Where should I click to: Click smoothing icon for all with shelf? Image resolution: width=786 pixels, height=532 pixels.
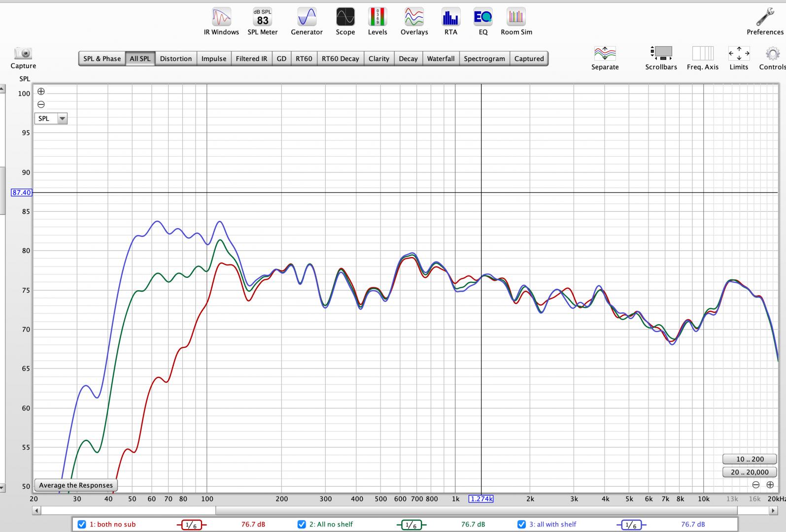(631, 525)
